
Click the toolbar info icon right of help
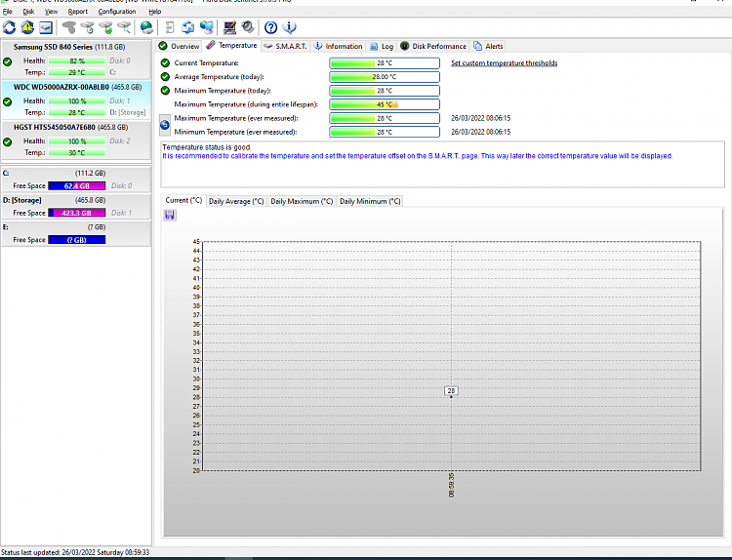[290, 27]
